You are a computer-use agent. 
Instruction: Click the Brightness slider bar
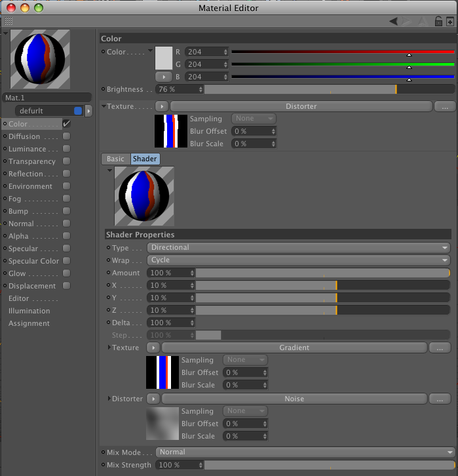(328, 89)
